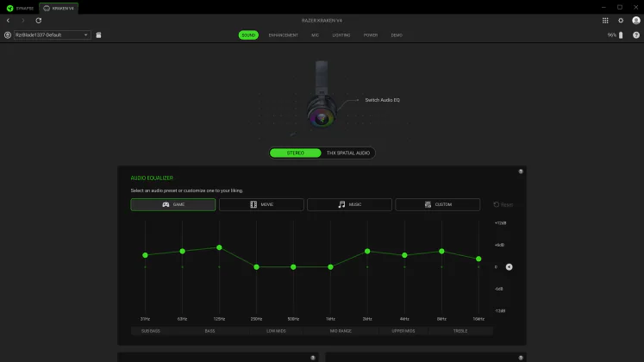Click the Bass range label
The height and width of the screenshot is (362, 644).
pyautogui.click(x=209, y=331)
